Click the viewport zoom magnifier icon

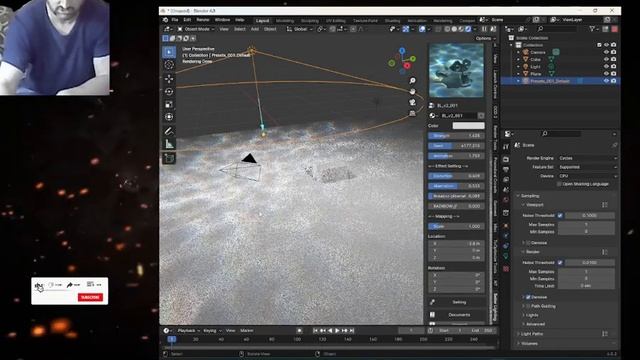412,81
